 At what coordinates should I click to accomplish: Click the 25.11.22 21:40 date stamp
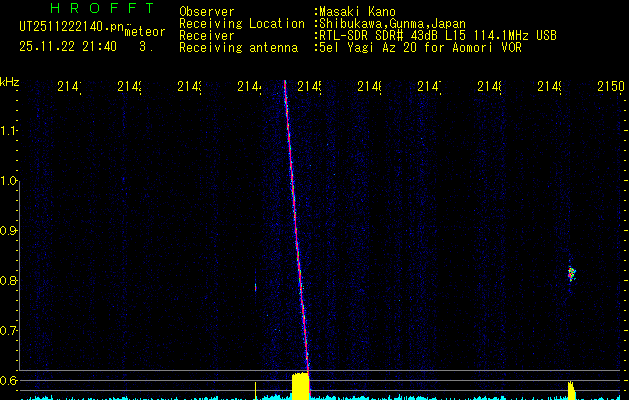(67, 46)
